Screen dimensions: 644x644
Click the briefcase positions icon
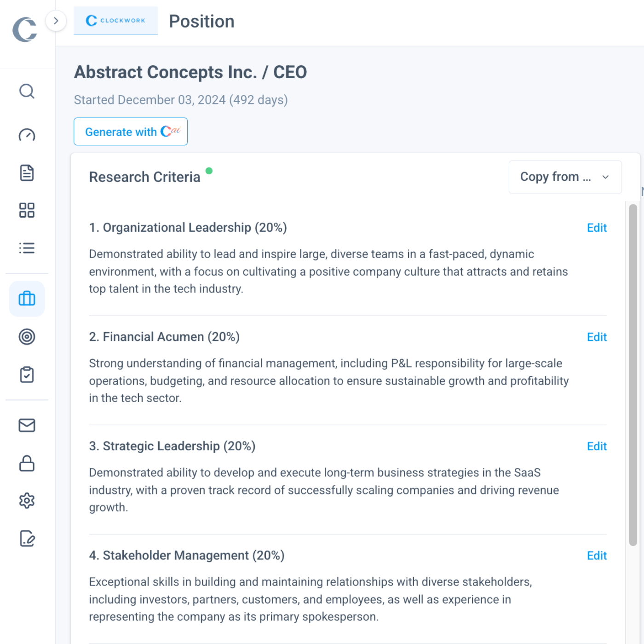(27, 299)
